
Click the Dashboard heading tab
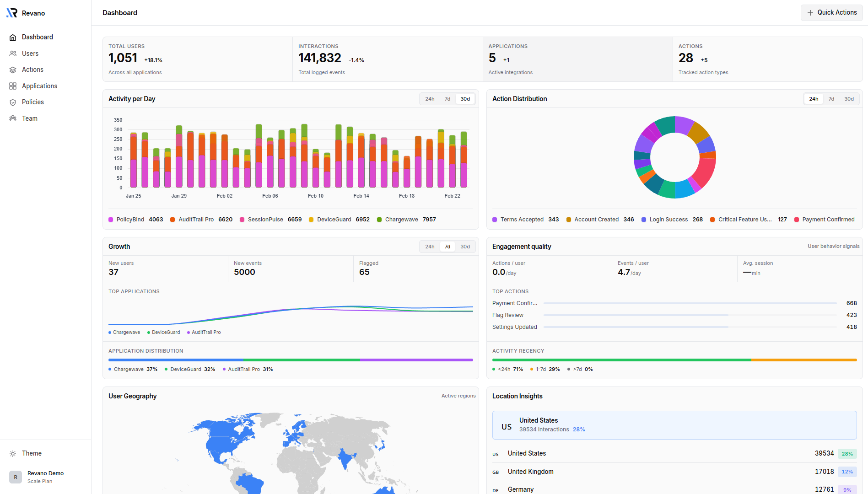[120, 12]
